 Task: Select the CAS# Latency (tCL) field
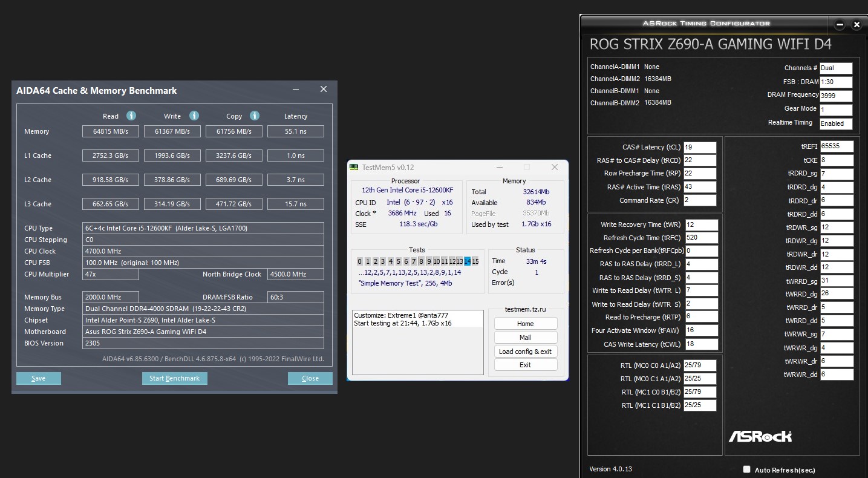click(700, 147)
